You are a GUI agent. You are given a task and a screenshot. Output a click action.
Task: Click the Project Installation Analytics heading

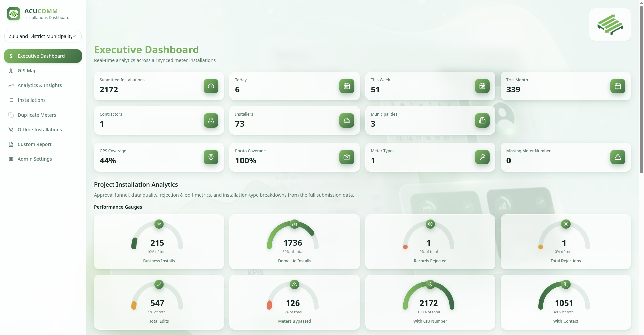point(136,185)
